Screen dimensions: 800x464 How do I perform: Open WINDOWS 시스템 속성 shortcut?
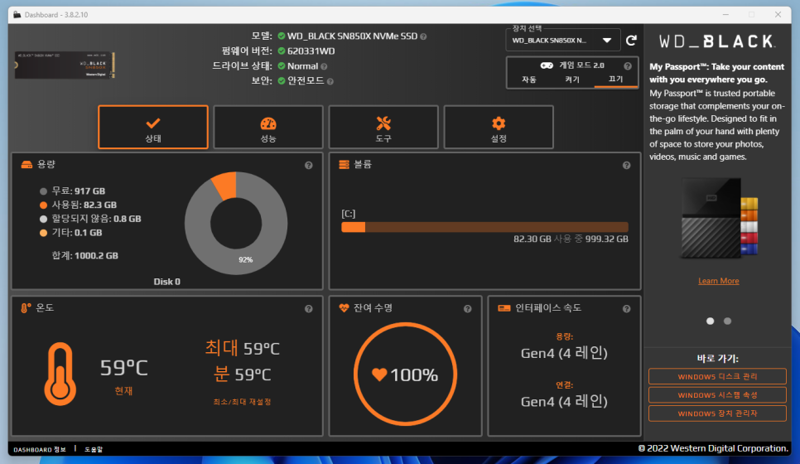point(717,395)
